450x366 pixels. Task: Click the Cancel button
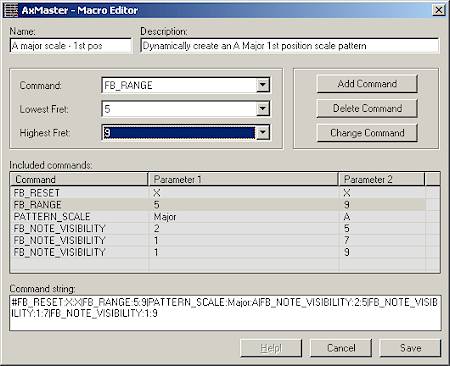(341, 348)
